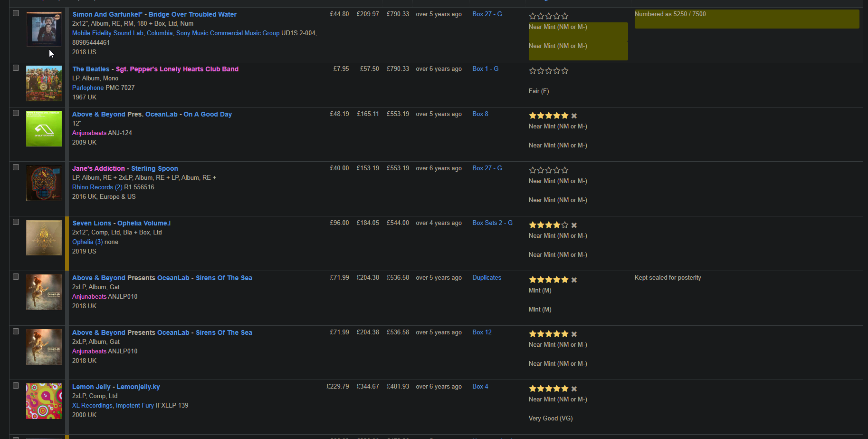This screenshot has width=868, height=439.
Task: Open the Box 12 folder link
Action: (482, 332)
